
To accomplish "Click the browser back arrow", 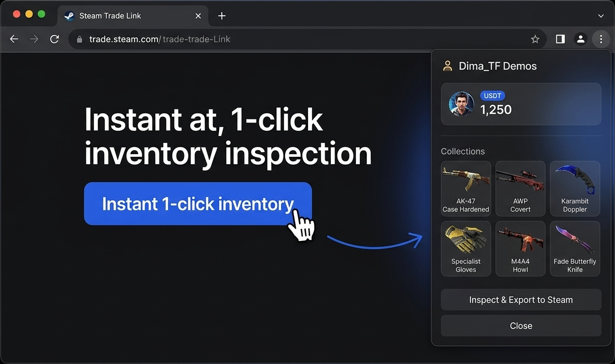I will coord(14,39).
